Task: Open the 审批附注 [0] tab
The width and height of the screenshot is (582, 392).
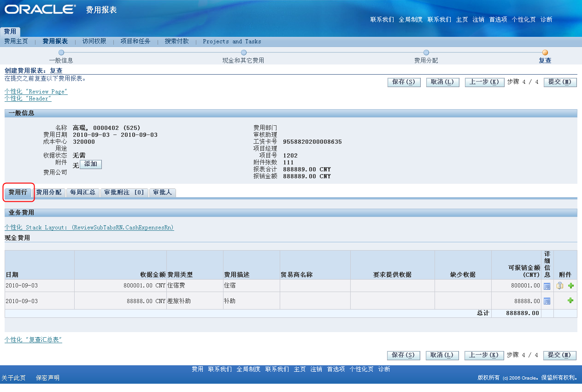Action: (124, 193)
